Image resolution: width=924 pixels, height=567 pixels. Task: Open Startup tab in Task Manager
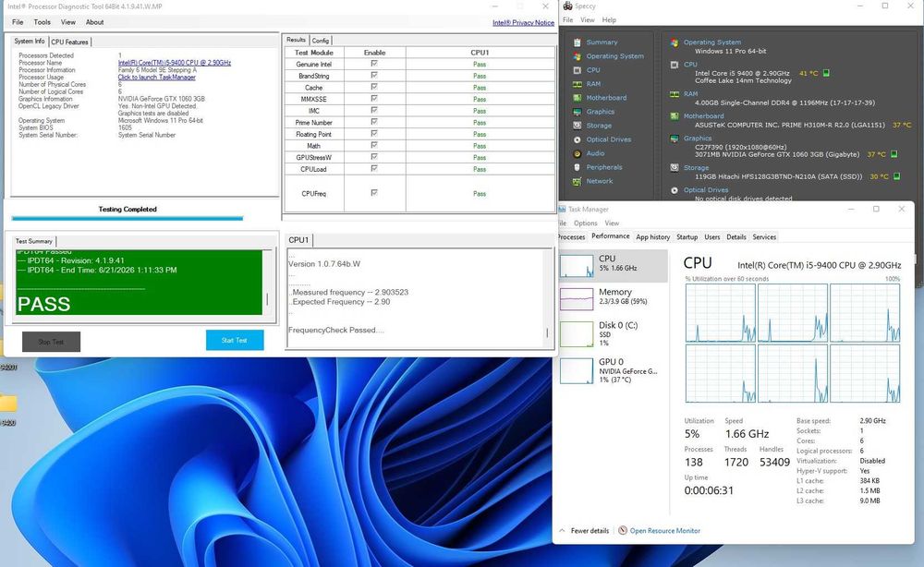click(687, 236)
